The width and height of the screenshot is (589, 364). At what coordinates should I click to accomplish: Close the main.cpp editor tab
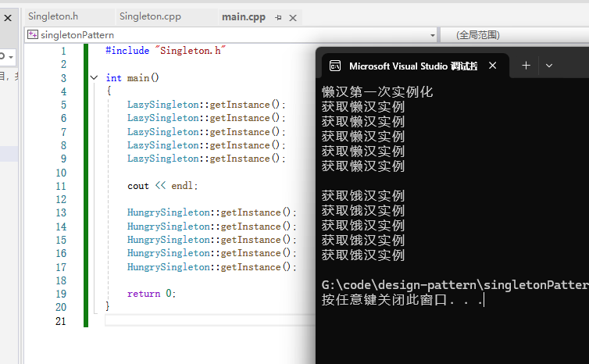[x=293, y=18]
